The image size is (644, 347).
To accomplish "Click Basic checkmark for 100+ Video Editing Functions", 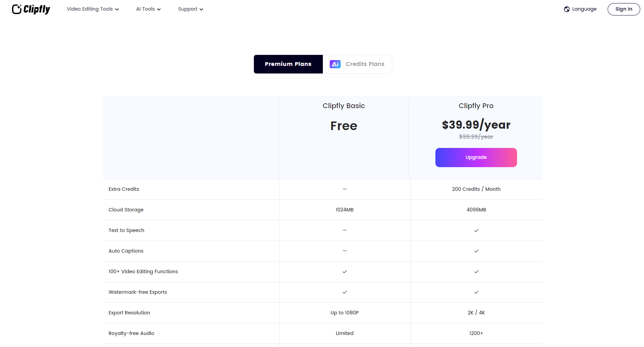I will point(344,271).
